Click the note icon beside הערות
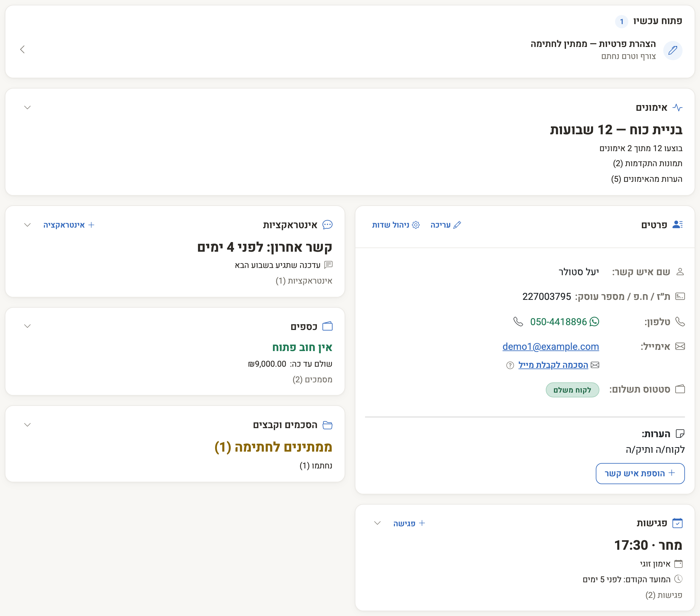This screenshot has height=616, width=700. (x=680, y=434)
